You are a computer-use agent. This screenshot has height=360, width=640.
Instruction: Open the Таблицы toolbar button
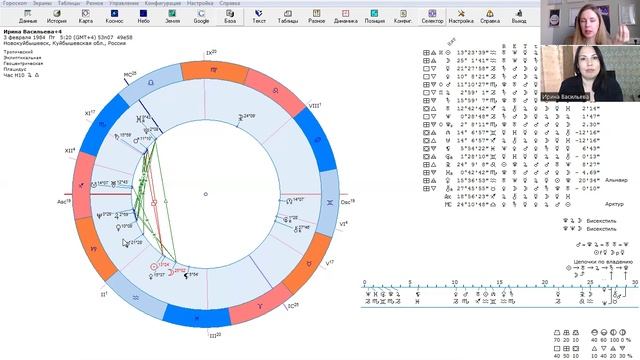click(x=288, y=17)
